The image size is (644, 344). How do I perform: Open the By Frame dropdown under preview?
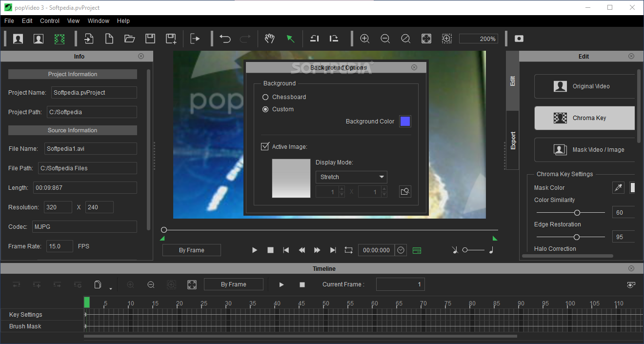191,250
